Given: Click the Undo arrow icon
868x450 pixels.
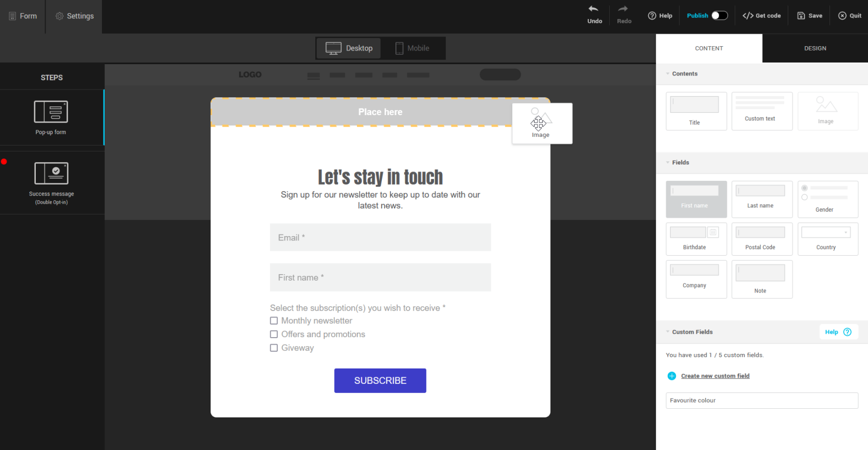Looking at the screenshot, I should 593,9.
